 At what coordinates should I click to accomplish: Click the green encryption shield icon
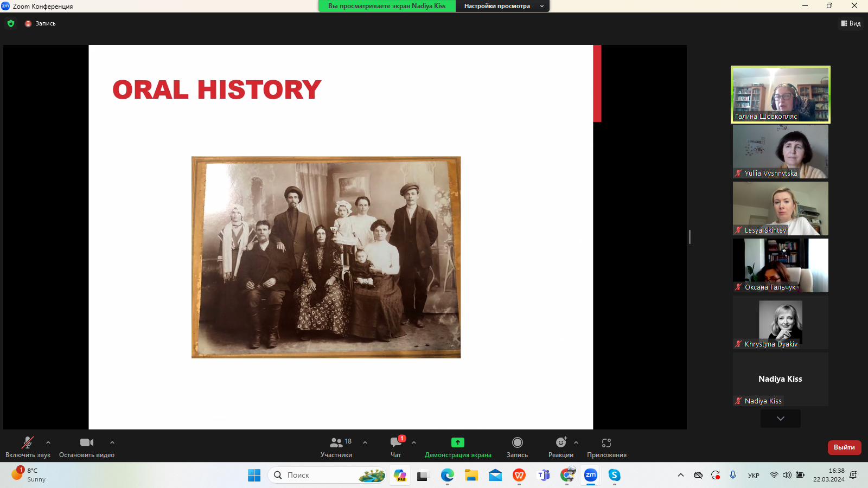point(11,23)
